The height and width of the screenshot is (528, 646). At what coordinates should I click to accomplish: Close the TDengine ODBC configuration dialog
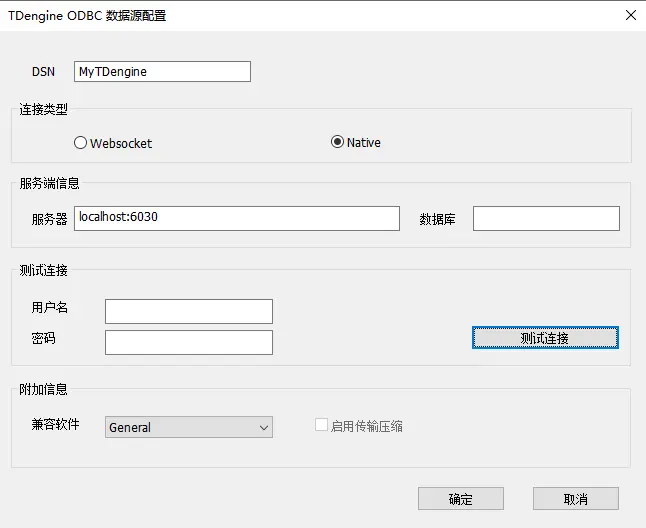coord(630,15)
